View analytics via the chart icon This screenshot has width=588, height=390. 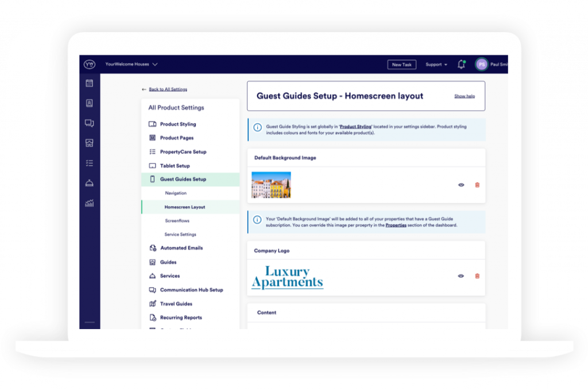pyautogui.click(x=89, y=202)
